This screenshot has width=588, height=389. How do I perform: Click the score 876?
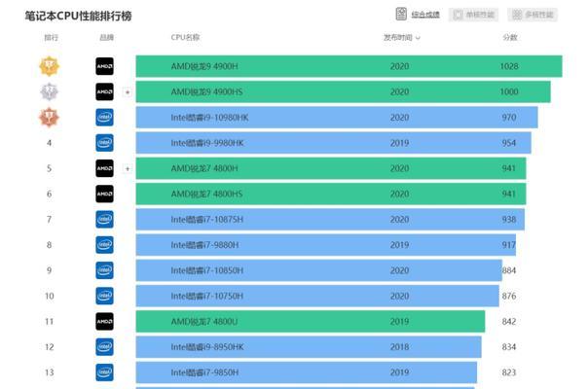(x=509, y=296)
